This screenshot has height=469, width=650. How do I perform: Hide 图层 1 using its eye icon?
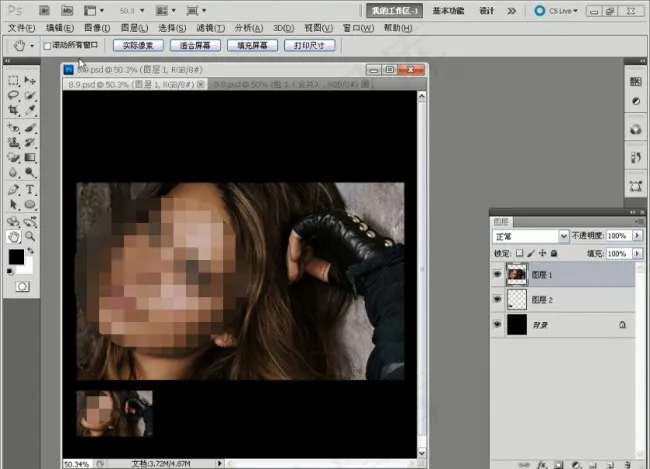click(498, 272)
